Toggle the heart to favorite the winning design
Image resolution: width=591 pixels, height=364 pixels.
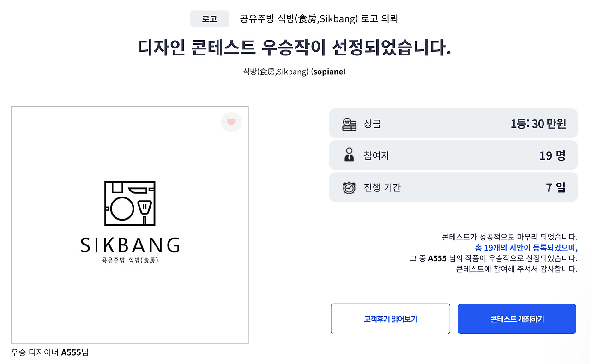[231, 122]
